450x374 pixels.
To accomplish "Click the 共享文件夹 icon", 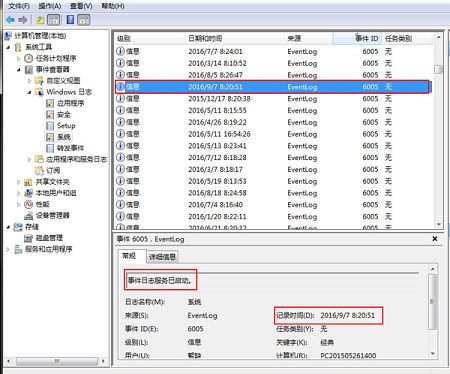I will 29,182.
